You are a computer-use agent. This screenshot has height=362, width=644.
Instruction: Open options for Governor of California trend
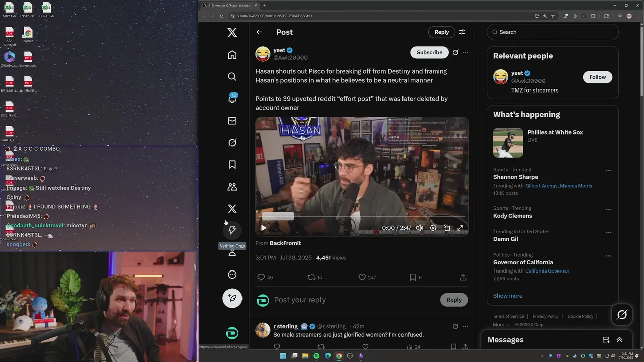[x=609, y=256]
